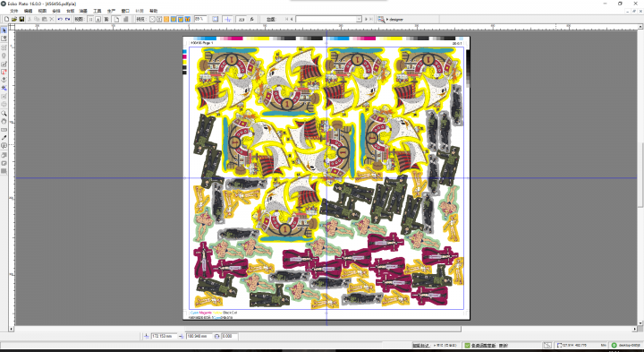Screen dimensions: 644x352
Task: Click the zoom percentage field
Action: tap(200, 19)
